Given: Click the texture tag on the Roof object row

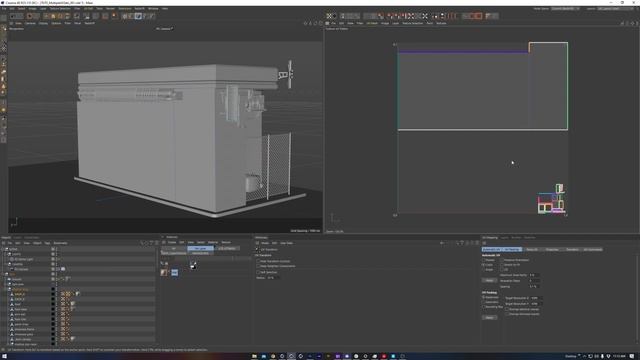Looking at the screenshot, I should (73, 304).
